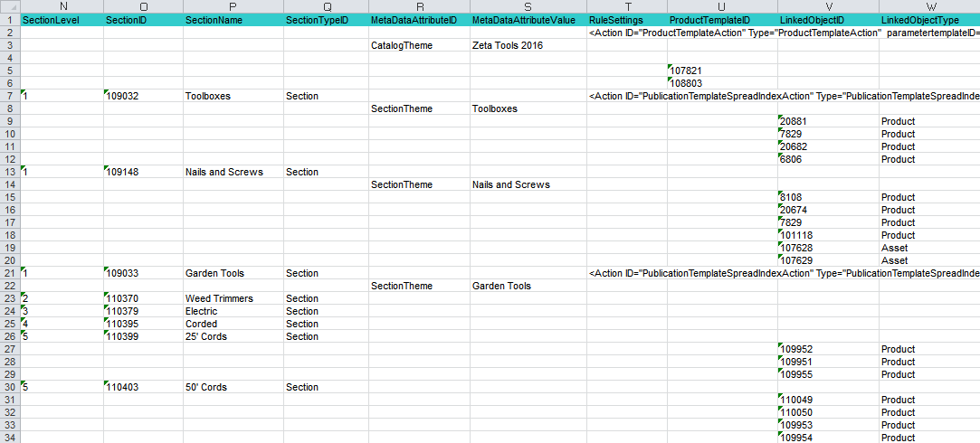
Task: Click the LinkedObjectType header cell
Action: click(x=929, y=19)
